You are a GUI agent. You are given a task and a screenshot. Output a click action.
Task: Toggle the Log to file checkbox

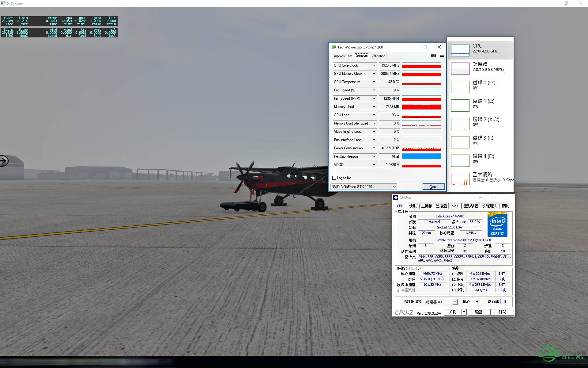(x=334, y=178)
